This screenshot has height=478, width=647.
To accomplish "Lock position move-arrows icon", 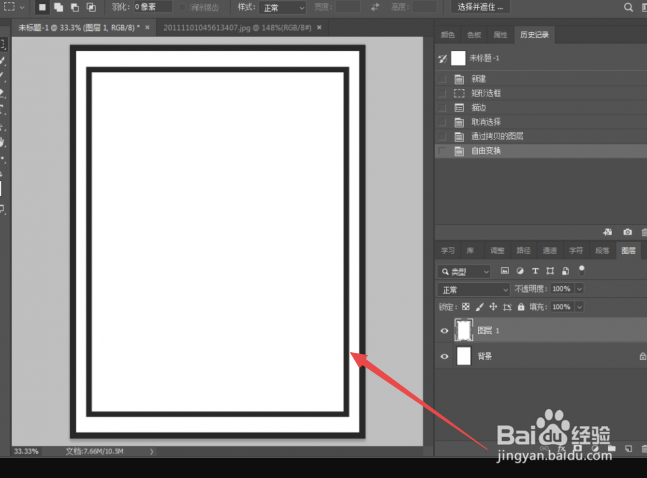I will pos(493,307).
